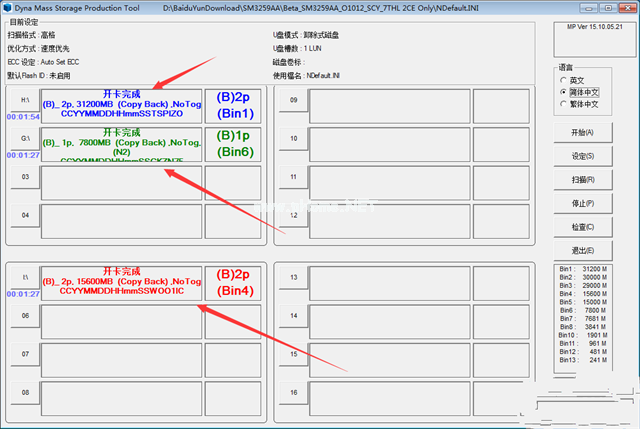Select 简体中文 language radio option

point(566,92)
